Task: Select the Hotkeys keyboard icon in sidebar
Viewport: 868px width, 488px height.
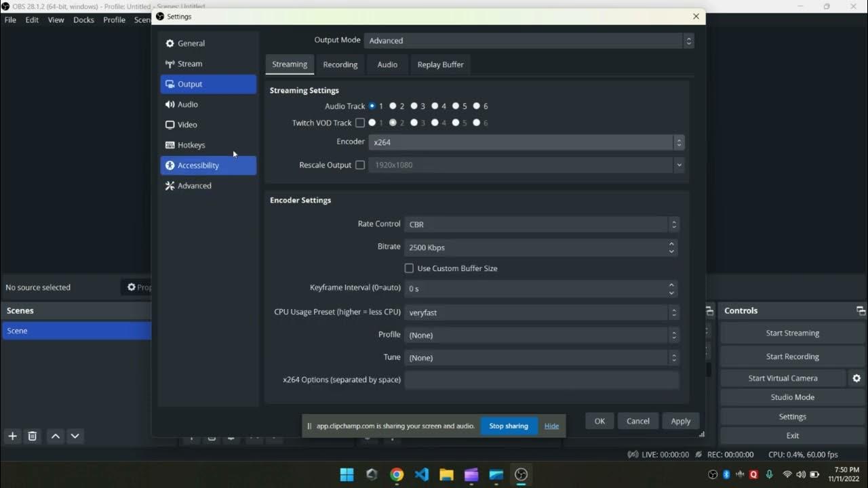Action: 170,145
